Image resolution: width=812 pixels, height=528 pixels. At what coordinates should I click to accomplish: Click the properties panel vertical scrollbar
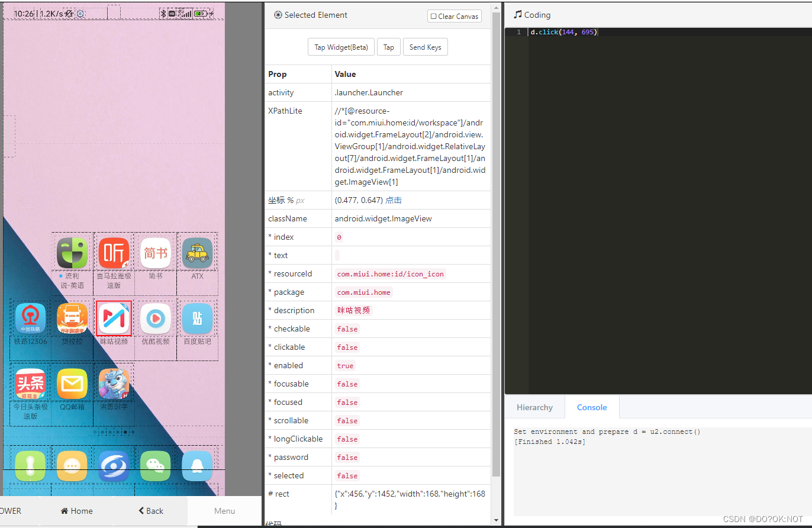(496, 244)
